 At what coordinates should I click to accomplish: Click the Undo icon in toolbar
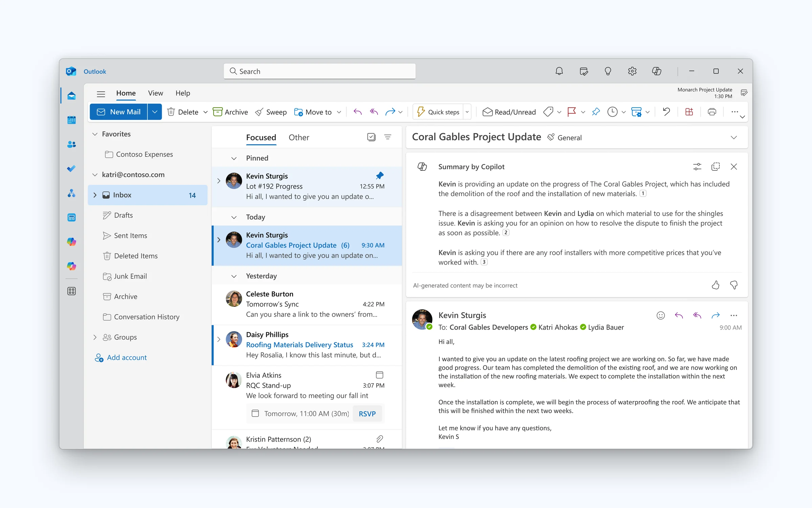click(x=666, y=112)
